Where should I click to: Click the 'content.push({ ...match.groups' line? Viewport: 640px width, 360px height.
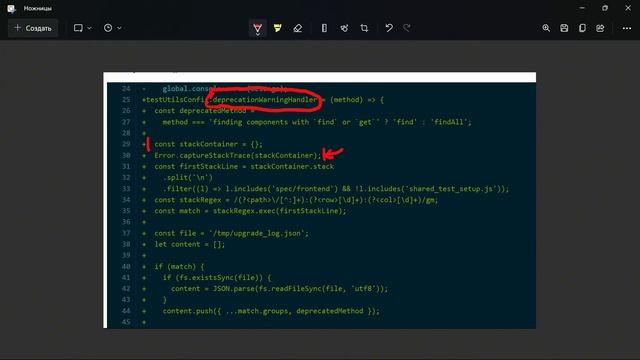tap(271, 311)
